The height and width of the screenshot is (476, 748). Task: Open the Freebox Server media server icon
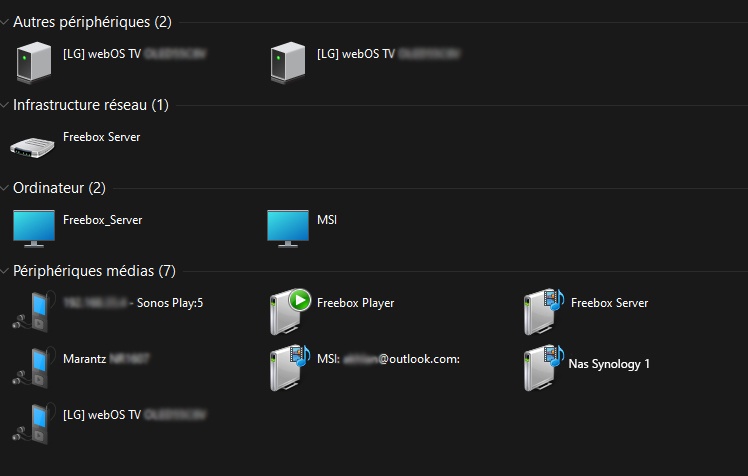click(544, 311)
